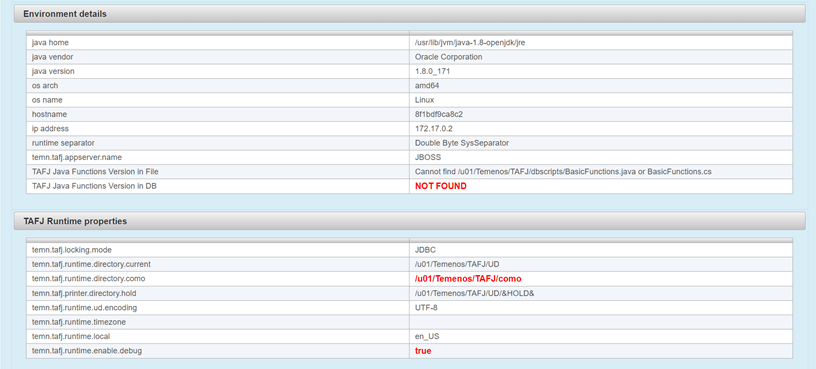Select the os name Linux value

[424, 100]
